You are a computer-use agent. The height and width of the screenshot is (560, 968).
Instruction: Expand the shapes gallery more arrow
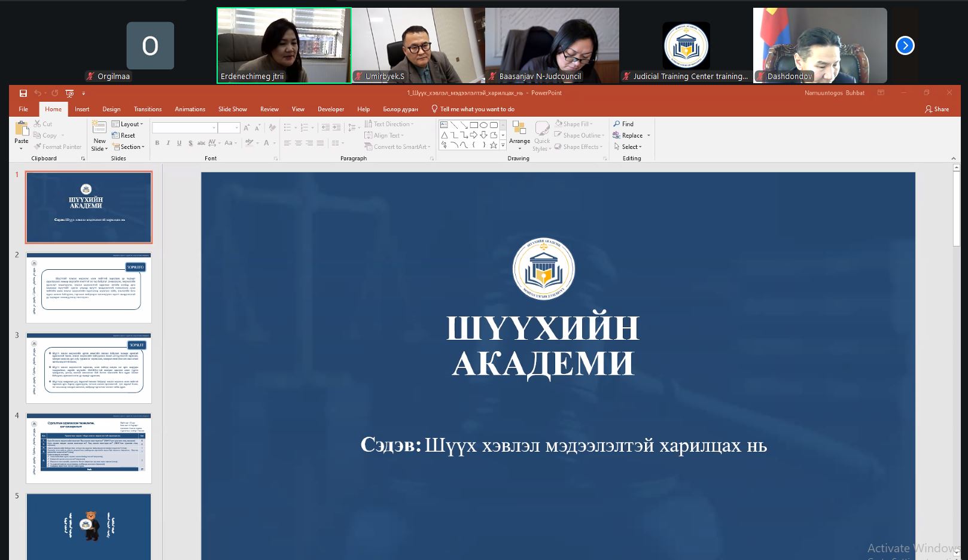click(503, 145)
